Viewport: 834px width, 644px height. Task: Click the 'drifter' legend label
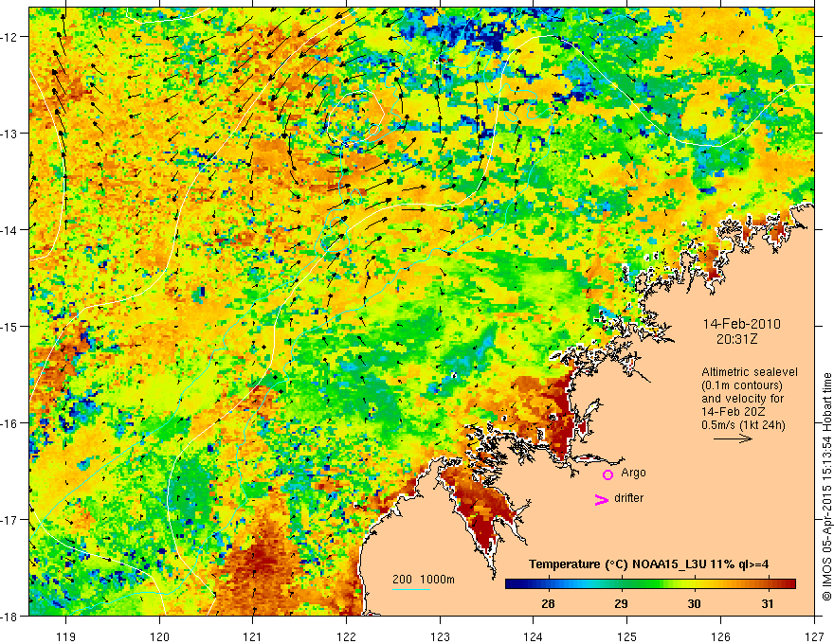click(628, 498)
